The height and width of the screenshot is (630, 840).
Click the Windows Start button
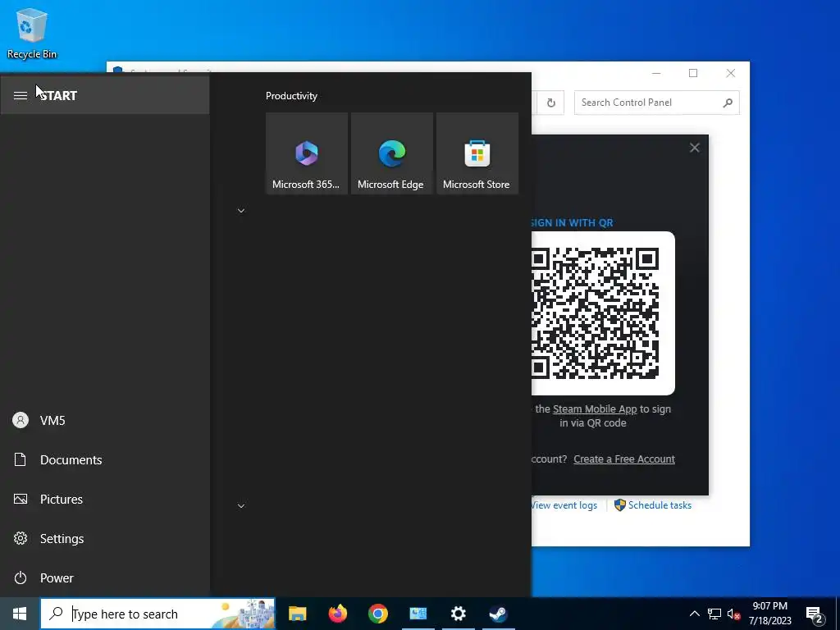[20, 614]
